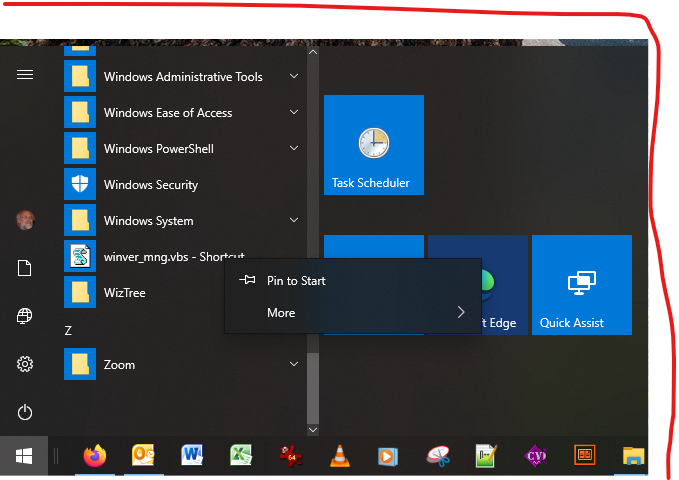The height and width of the screenshot is (480, 679).
Task: Click the Zoom folder label
Action: click(119, 365)
